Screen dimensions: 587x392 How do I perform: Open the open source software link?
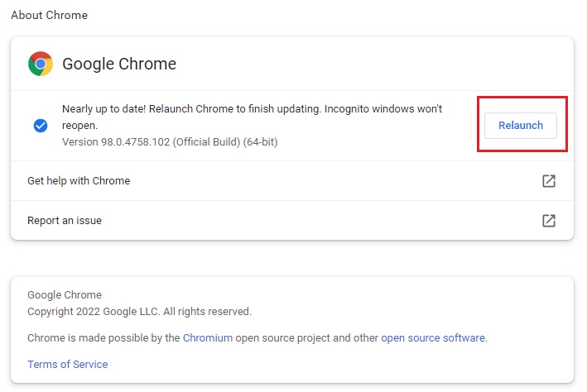tap(433, 338)
